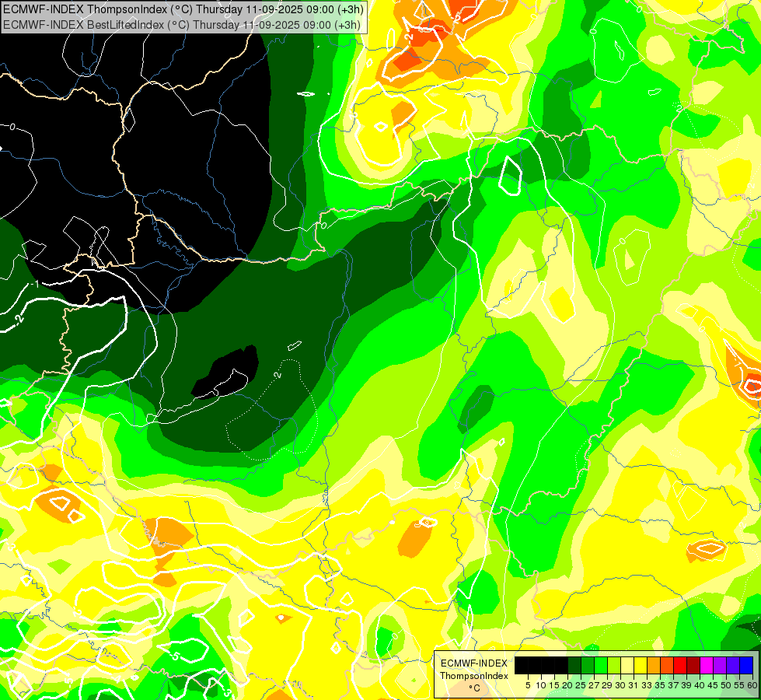Screen dimensions: 761x700
Task: Click the legend tick label 60
Action: pos(752,685)
